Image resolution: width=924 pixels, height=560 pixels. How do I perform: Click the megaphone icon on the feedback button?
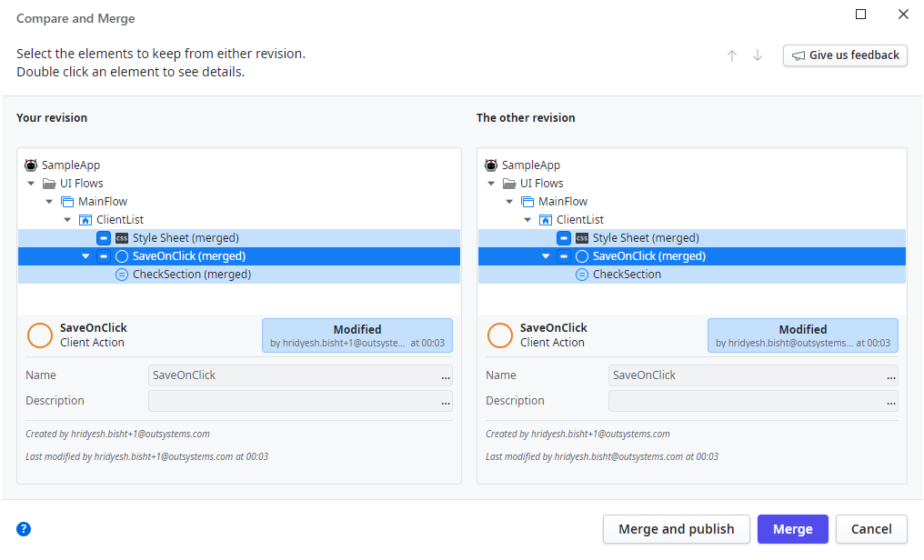pyautogui.click(x=800, y=55)
